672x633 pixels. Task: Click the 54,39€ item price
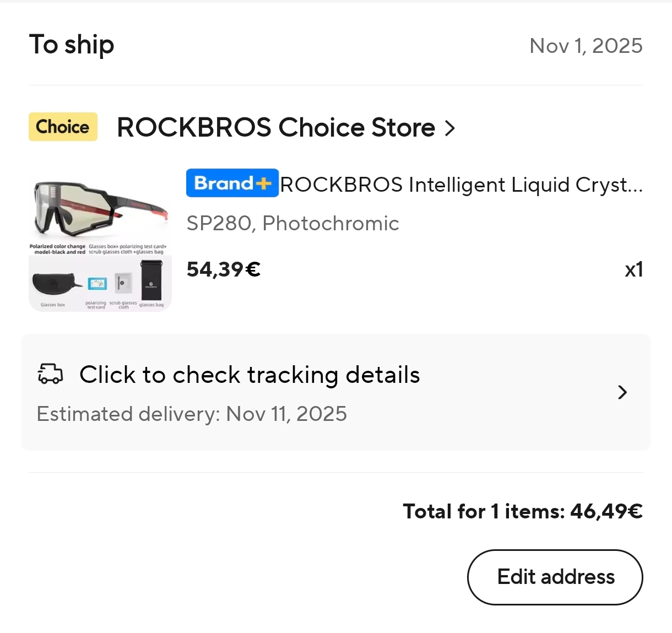point(223,269)
